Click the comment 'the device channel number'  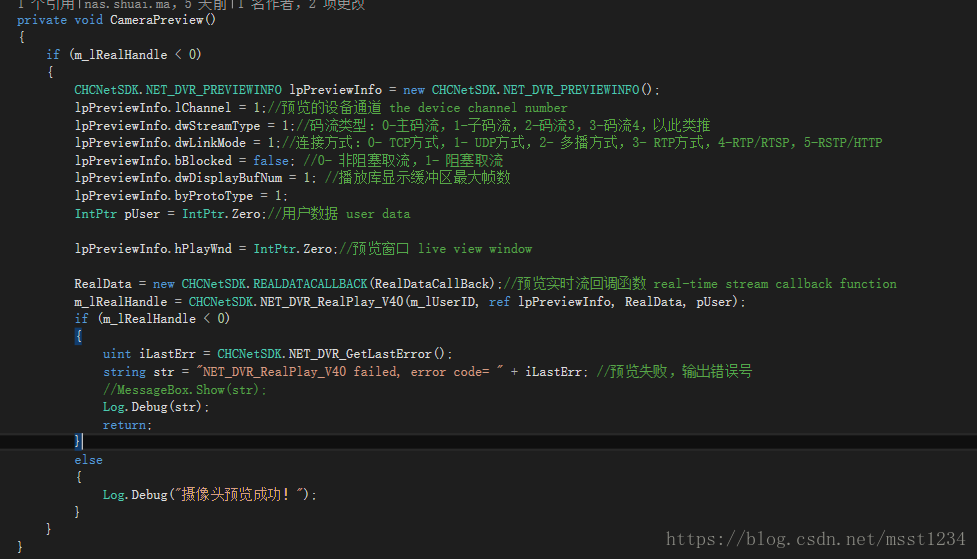click(478, 108)
